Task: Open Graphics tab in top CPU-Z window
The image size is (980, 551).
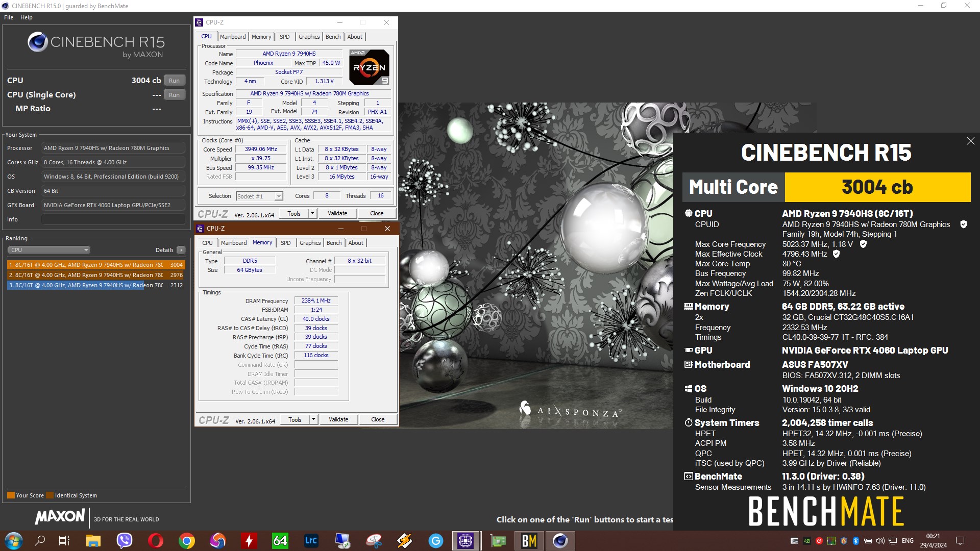Action: (309, 37)
